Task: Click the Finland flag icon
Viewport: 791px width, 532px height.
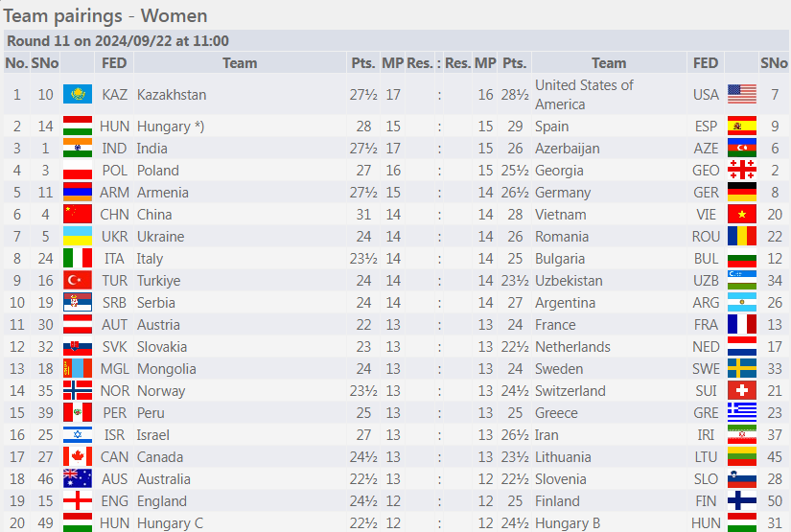Action: (x=741, y=500)
